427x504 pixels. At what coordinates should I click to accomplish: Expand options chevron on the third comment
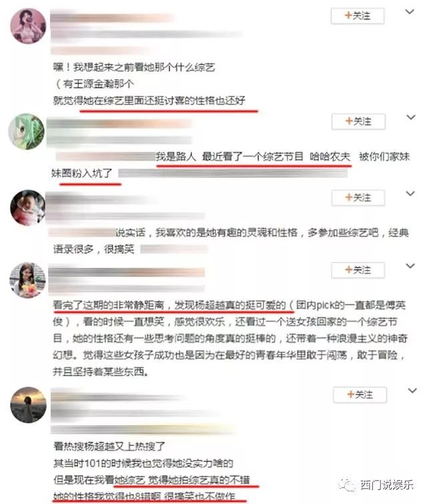click(410, 193)
